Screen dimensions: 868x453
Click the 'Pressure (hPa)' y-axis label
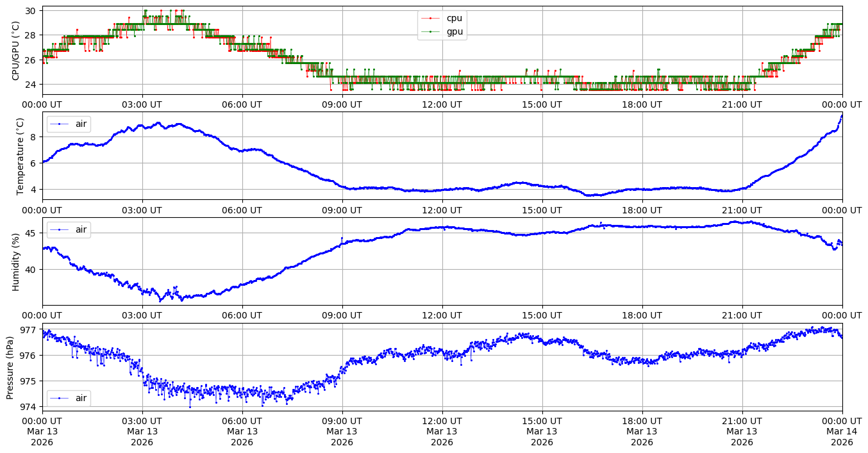pos(10,367)
